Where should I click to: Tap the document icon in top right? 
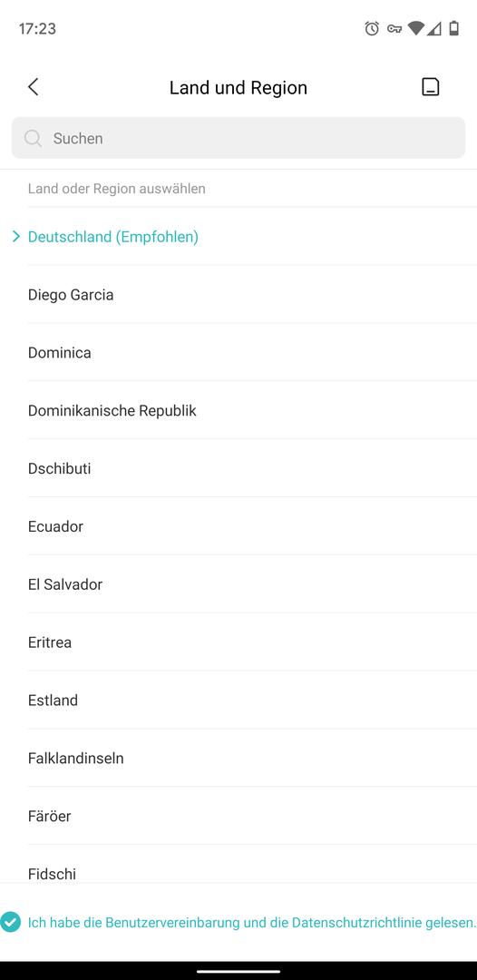coord(430,87)
